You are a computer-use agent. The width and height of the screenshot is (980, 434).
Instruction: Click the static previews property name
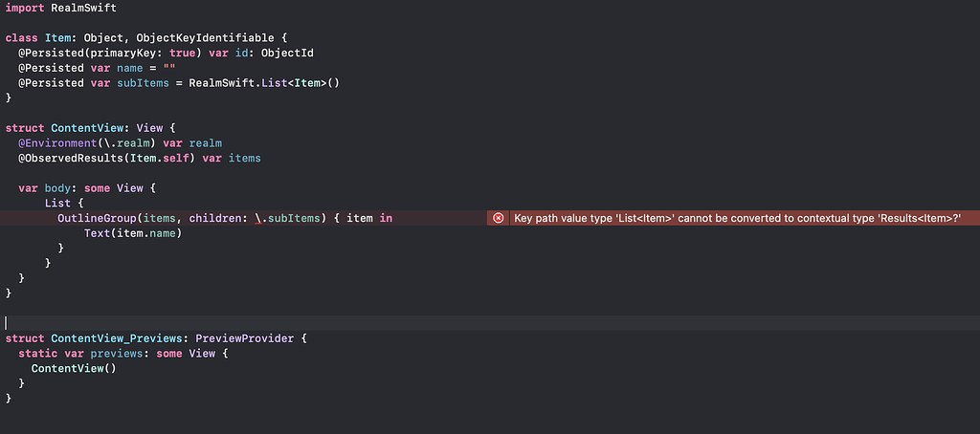[115, 354]
